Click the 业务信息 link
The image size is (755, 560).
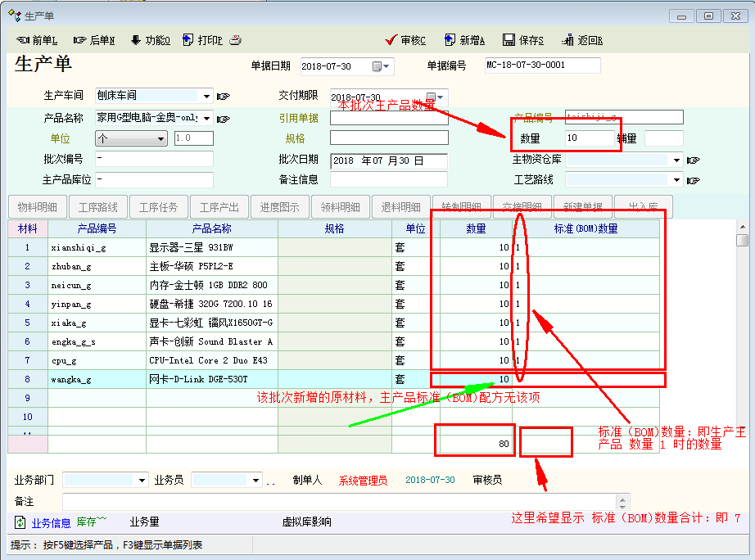(51, 522)
